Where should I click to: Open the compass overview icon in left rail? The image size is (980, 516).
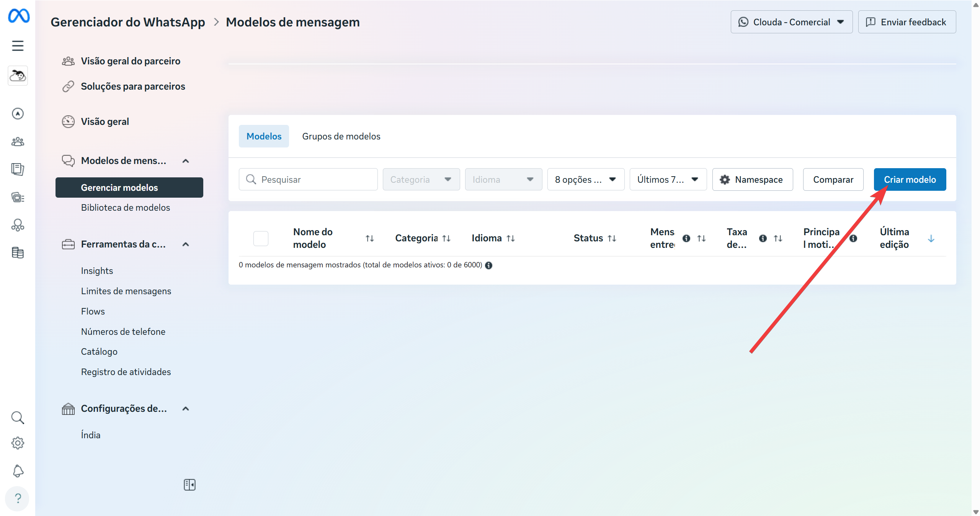[x=18, y=113]
